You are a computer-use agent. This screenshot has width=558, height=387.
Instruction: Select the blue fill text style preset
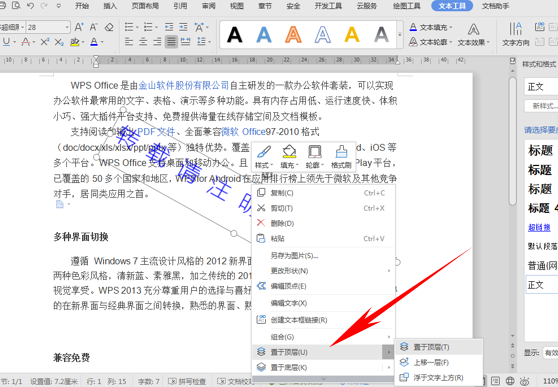pos(264,35)
